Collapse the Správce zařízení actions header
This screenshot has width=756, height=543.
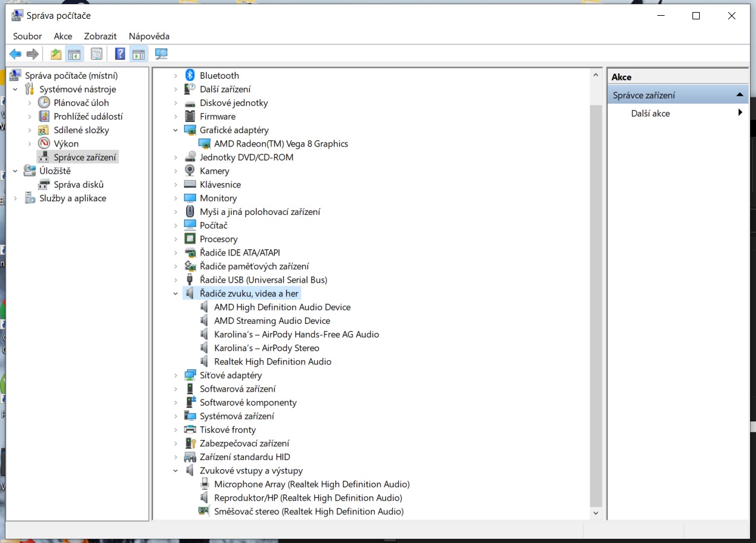click(x=739, y=95)
